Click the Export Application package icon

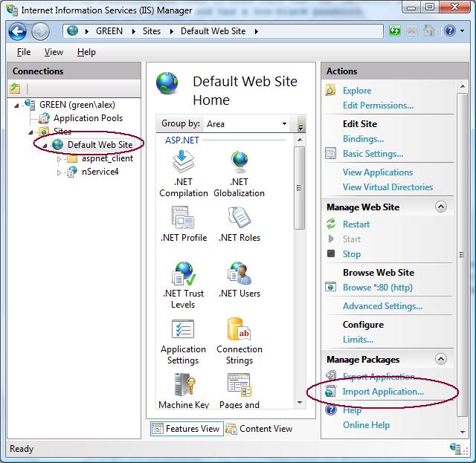(331, 375)
